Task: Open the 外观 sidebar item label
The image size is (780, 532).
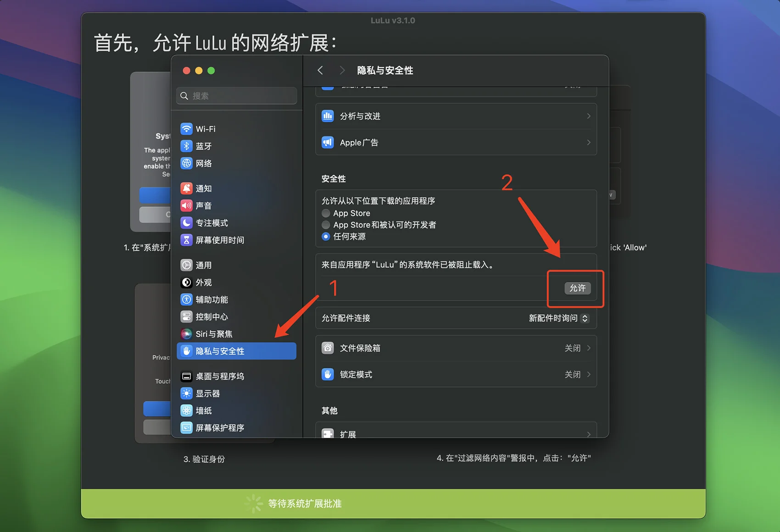Action: tap(204, 283)
